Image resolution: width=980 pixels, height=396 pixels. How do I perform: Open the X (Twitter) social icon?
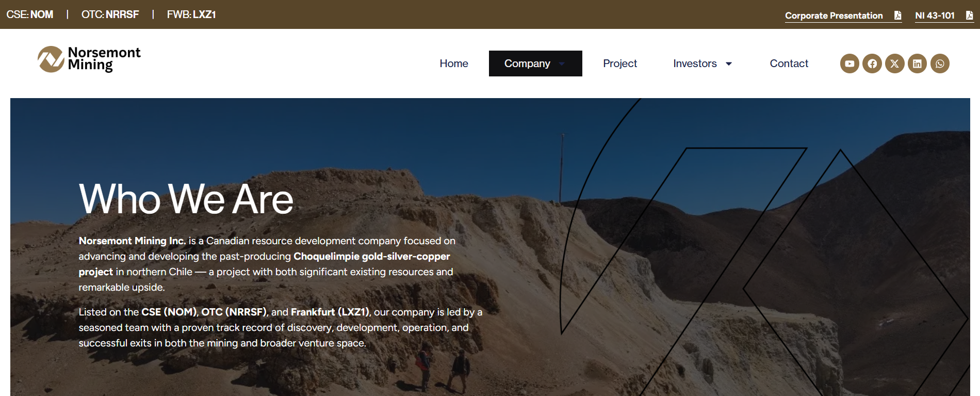click(x=895, y=64)
